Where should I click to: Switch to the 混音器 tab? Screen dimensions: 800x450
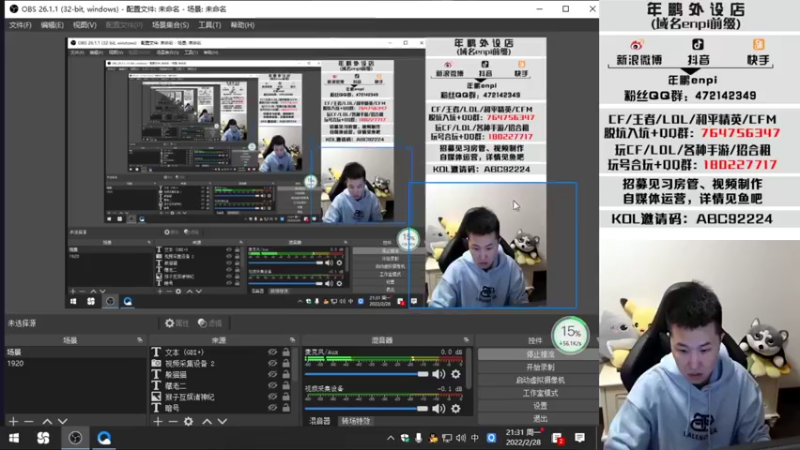(320, 421)
